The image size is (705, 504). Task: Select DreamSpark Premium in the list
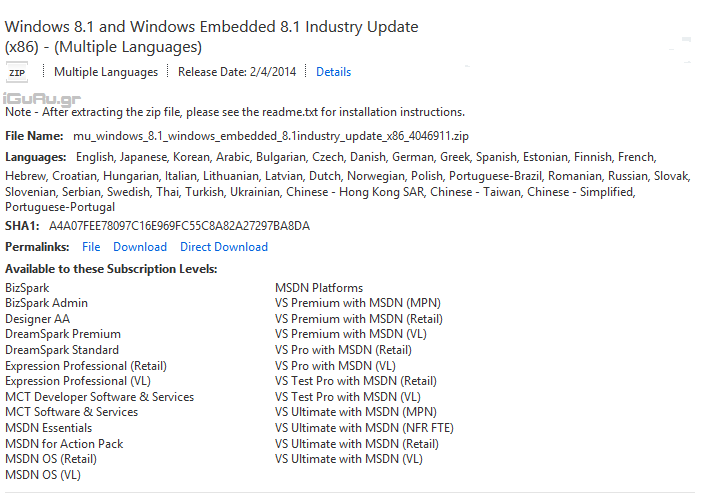click(63, 334)
